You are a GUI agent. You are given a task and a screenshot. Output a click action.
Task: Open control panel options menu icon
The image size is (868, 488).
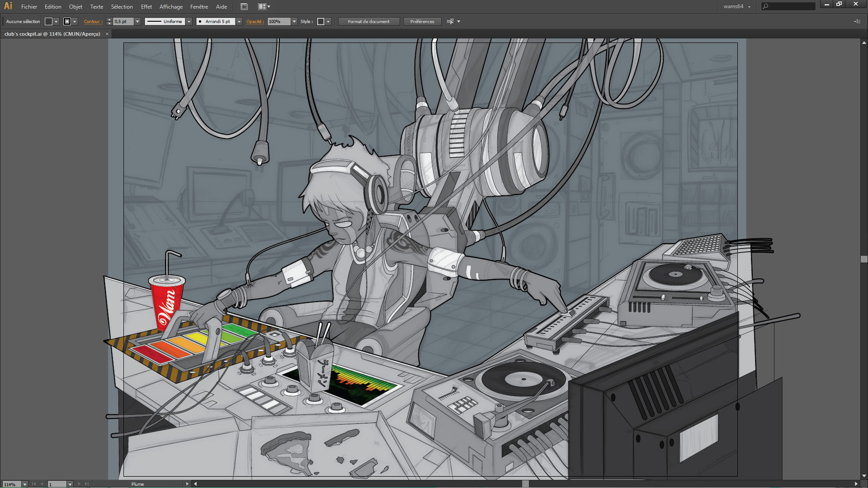[857, 22]
